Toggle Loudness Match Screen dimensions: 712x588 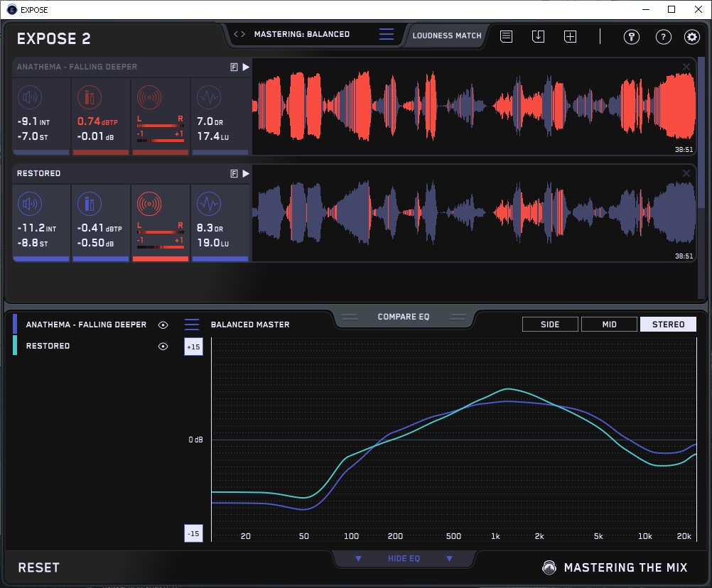[446, 35]
